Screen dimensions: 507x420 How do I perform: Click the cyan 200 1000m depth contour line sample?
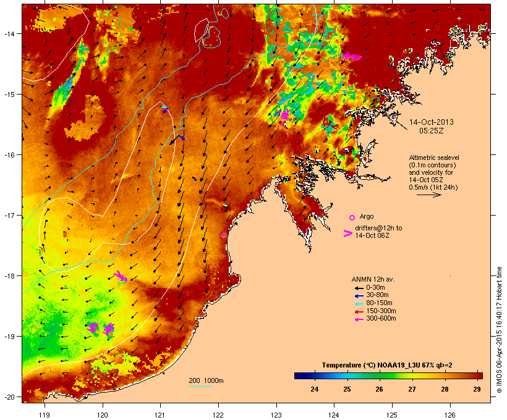200,386
